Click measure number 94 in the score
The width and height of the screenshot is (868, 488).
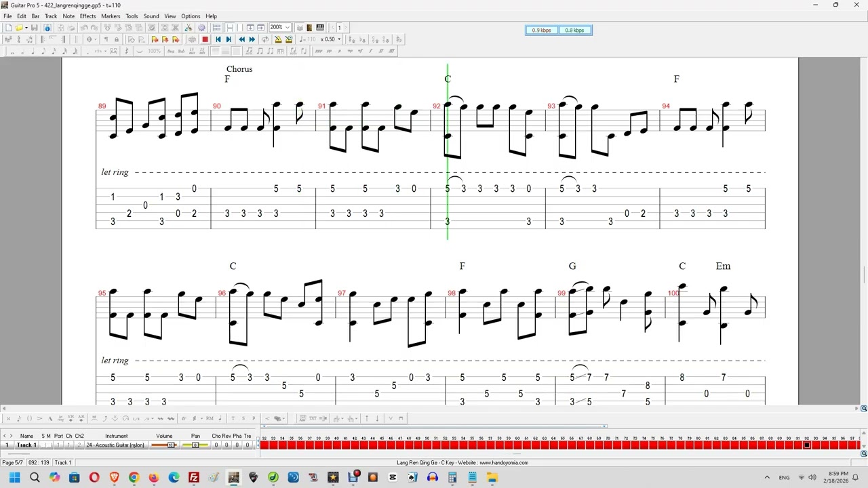(665, 106)
